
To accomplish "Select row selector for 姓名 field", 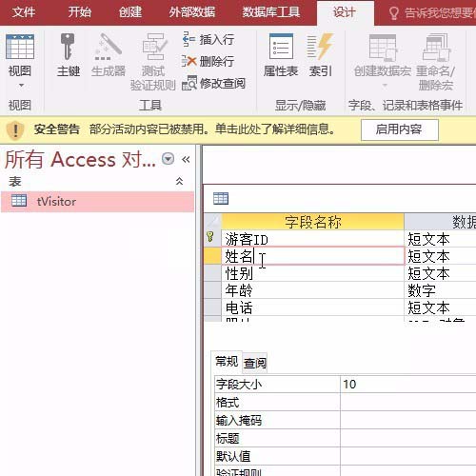I will click(x=212, y=256).
